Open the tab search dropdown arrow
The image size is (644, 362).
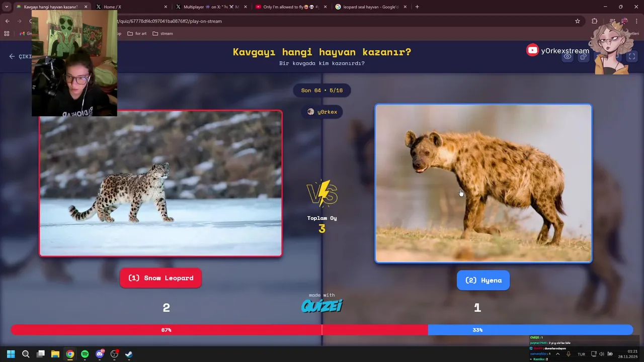click(x=7, y=7)
